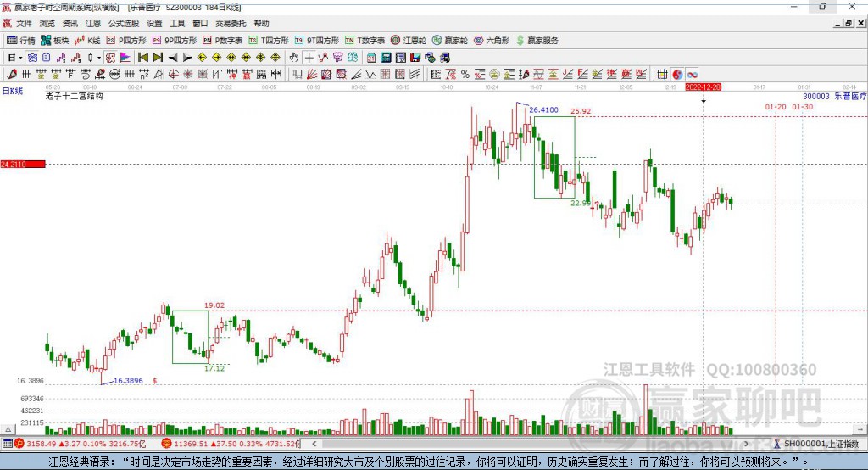Open the T数字表 tool

pos(364,41)
